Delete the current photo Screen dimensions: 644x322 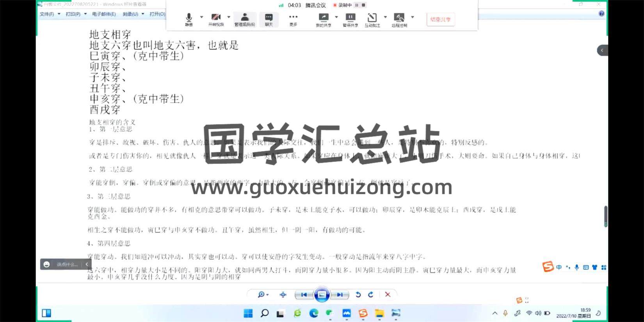click(388, 295)
